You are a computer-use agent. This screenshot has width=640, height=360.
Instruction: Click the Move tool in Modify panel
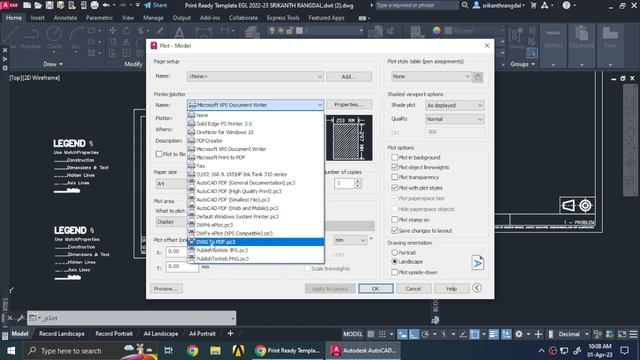pyautogui.click(x=112, y=31)
